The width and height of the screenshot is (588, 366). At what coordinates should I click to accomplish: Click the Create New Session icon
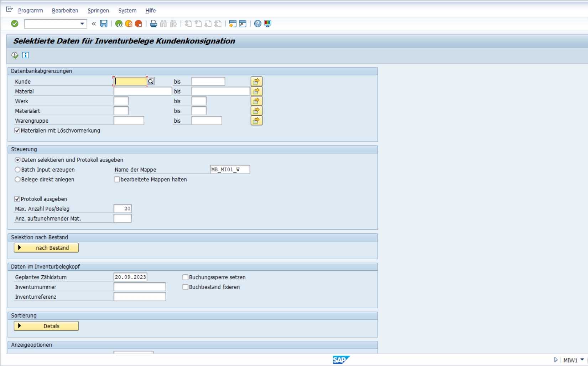click(x=233, y=24)
